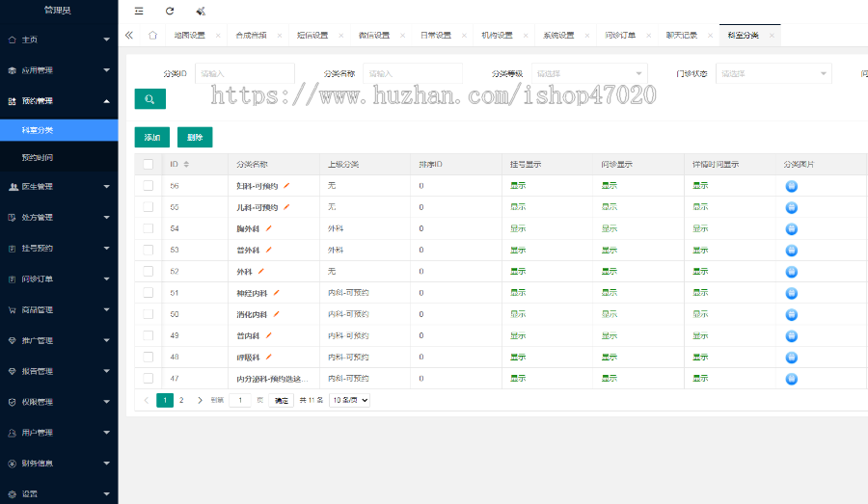Tick the checkbox for ID 49 row
The width and height of the screenshot is (868, 504).
tap(149, 335)
